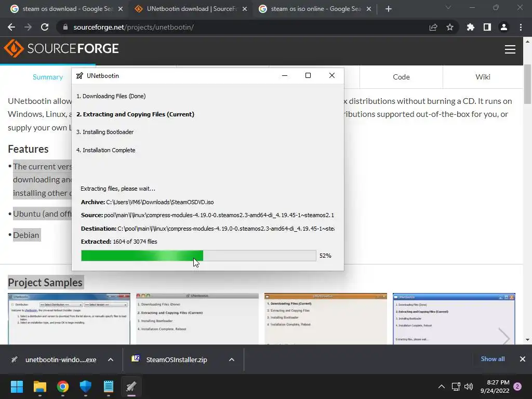532x399 pixels.
Task: Close the steam os iso online tab
Action: (369, 9)
